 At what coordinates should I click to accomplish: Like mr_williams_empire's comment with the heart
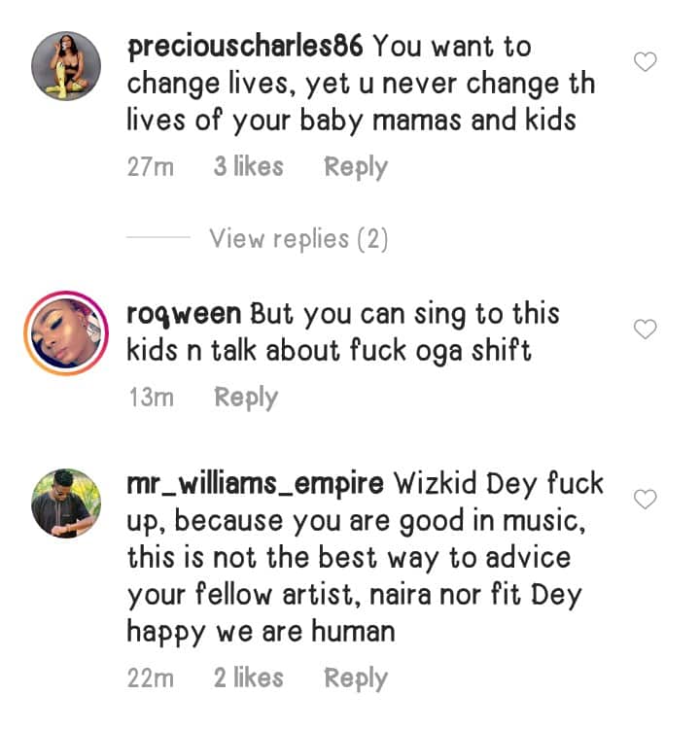[x=645, y=500]
